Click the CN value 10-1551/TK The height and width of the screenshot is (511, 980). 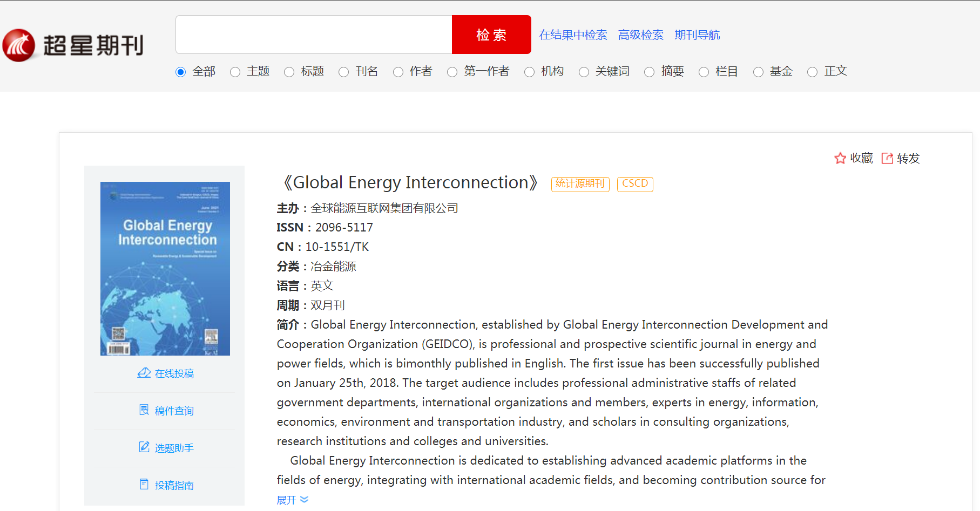click(x=337, y=247)
